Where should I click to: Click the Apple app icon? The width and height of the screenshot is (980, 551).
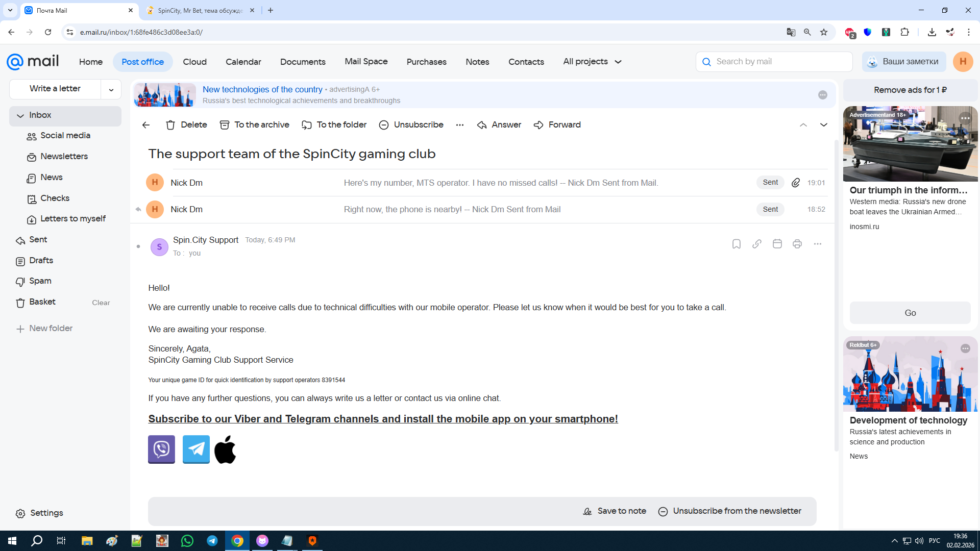pyautogui.click(x=225, y=449)
